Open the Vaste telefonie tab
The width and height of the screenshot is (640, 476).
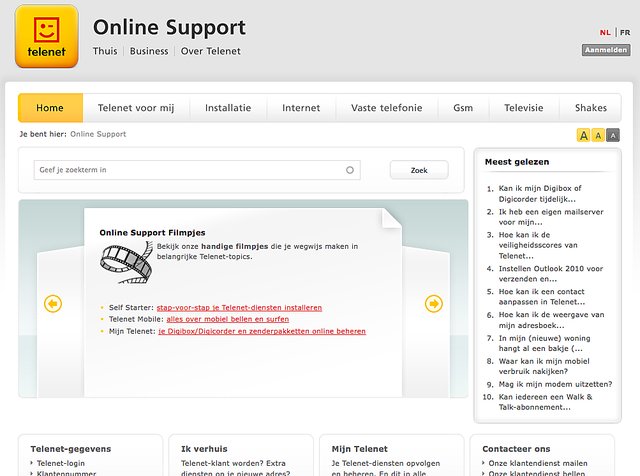pos(387,108)
